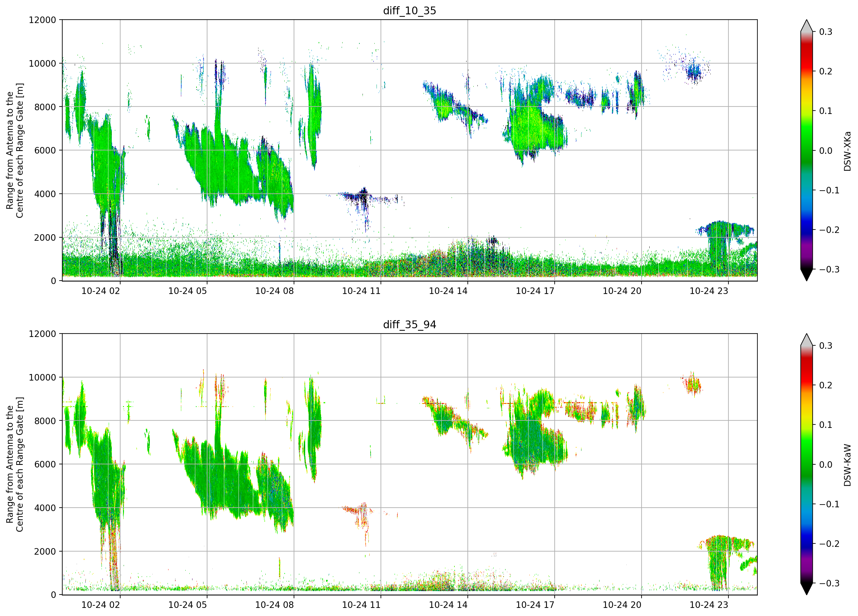This screenshot has height=616, width=858.
Task: Click the 2000 y-tick on diff_35_94 plot
Action: tap(45, 551)
